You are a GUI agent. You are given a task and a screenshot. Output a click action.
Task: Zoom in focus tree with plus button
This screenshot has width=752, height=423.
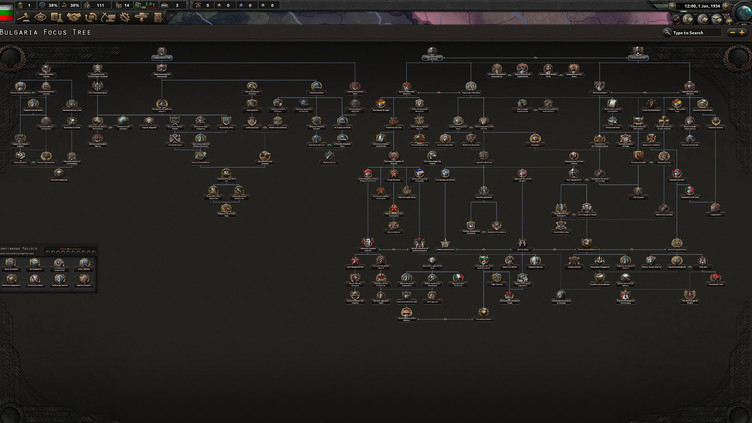click(x=742, y=33)
